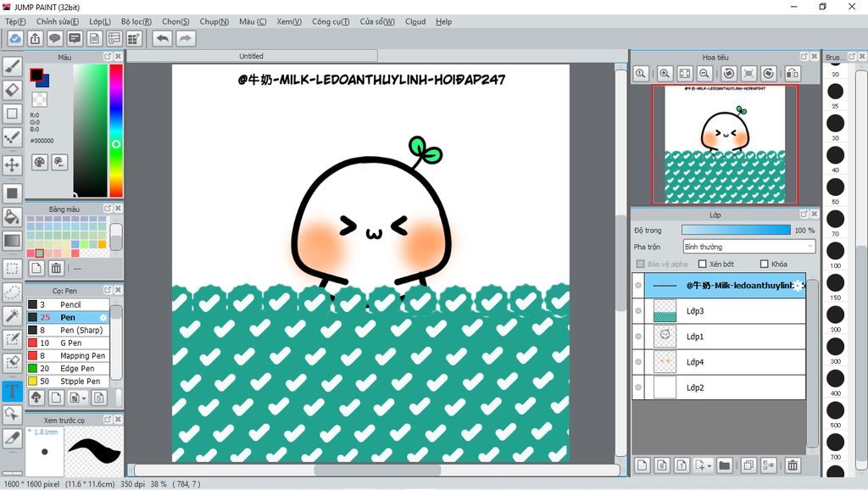
Task: Close the Màu color panel
Action: coord(118,57)
